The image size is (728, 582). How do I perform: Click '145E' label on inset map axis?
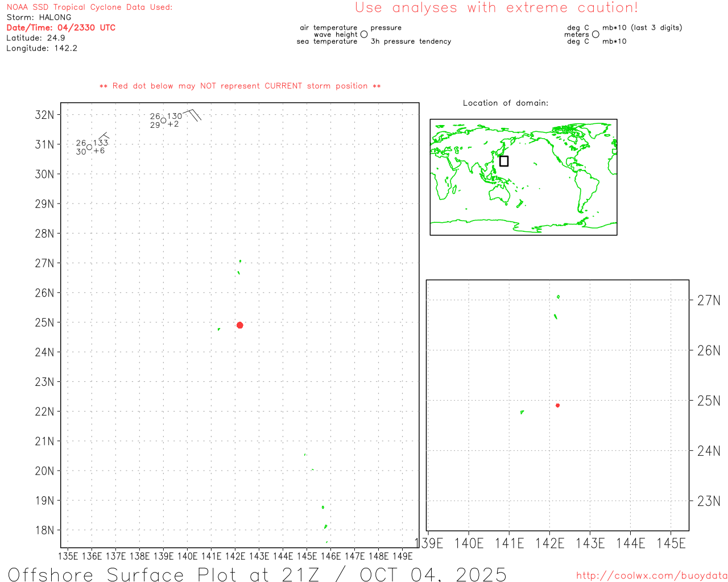(x=671, y=543)
